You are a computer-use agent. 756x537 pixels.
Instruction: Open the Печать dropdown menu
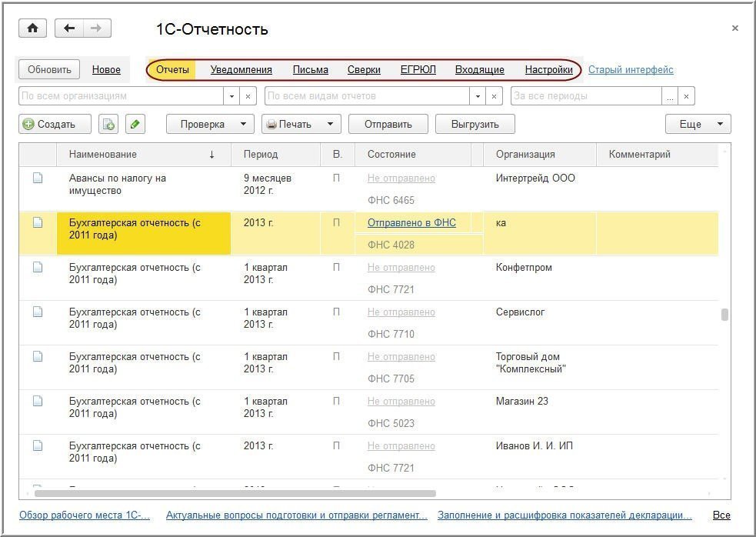[301, 124]
